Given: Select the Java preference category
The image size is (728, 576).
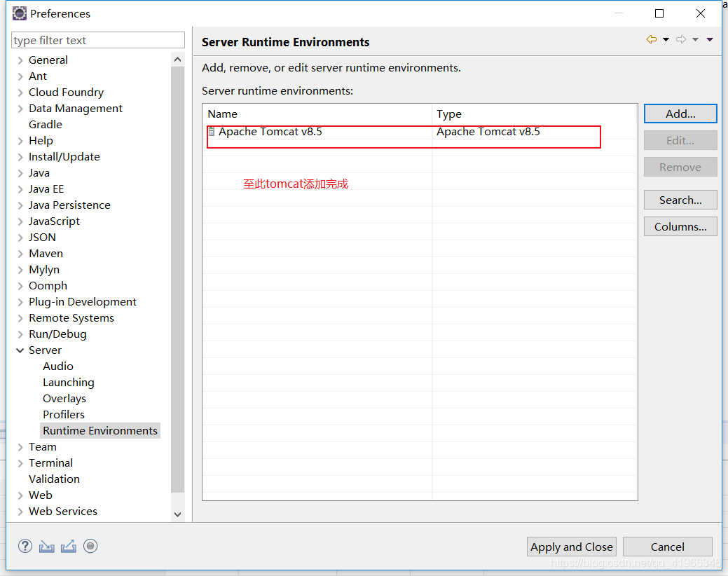Looking at the screenshot, I should 39,173.
